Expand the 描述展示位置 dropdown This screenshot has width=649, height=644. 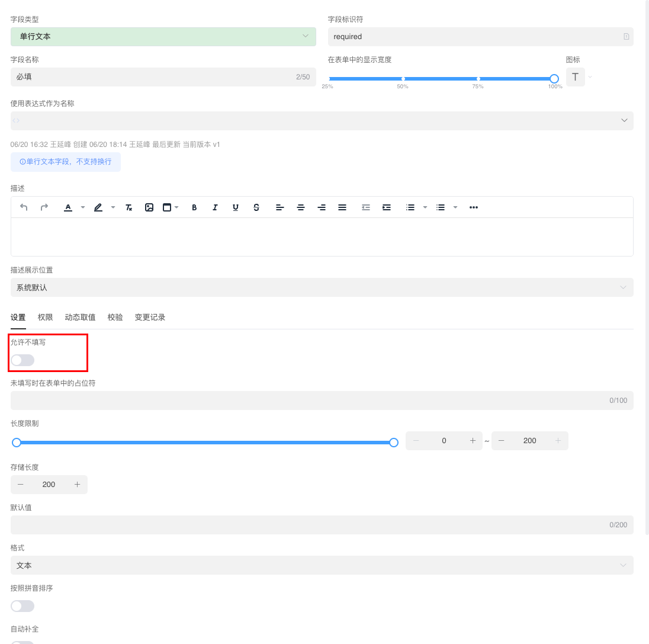[322, 287]
